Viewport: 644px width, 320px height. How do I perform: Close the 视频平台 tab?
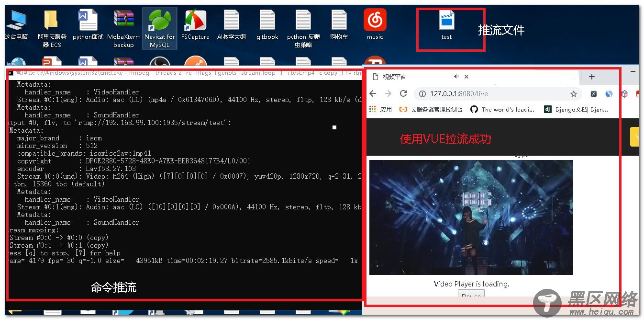pyautogui.click(x=466, y=77)
